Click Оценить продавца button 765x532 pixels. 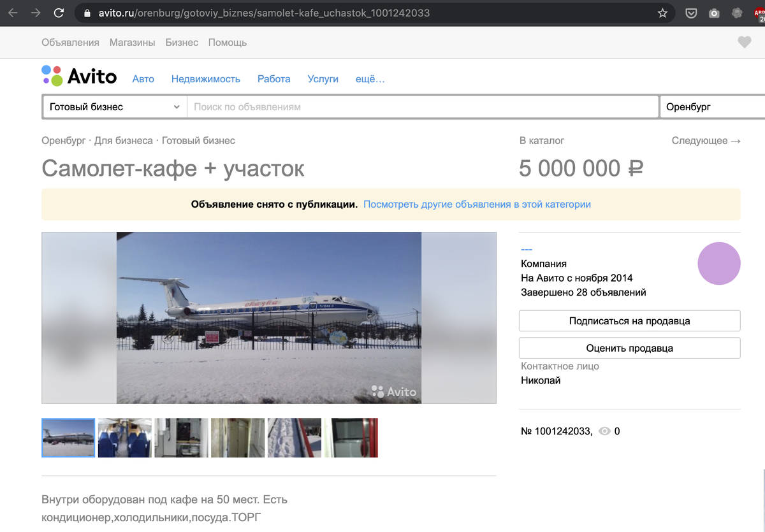tap(630, 348)
